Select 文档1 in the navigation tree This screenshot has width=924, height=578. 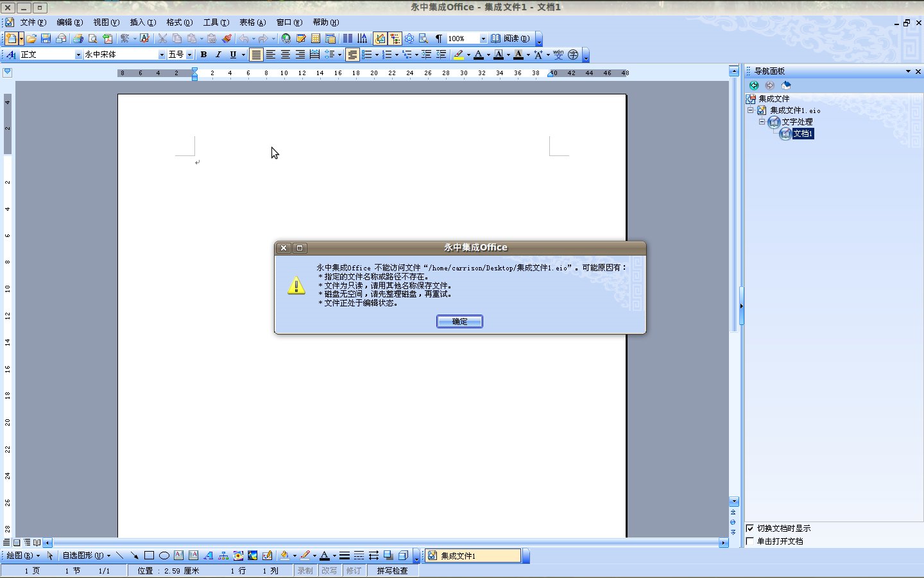[x=803, y=134]
